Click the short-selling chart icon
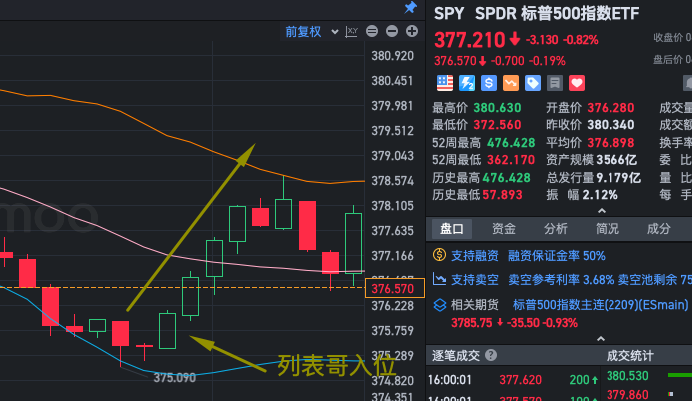This screenshot has width=692, height=401. pos(439,279)
